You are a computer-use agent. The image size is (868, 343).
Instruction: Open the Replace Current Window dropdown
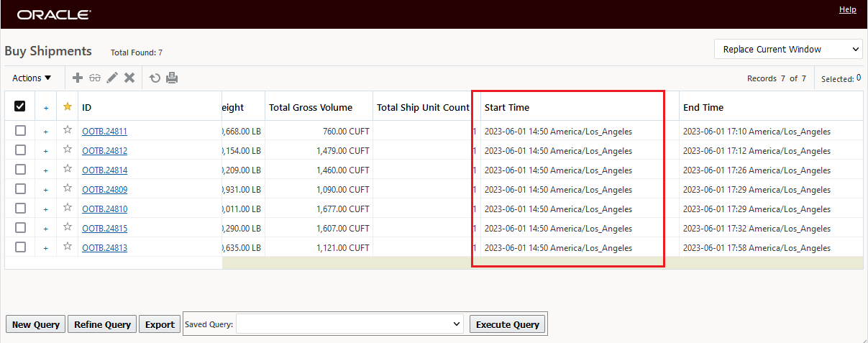(x=788, y=49)
